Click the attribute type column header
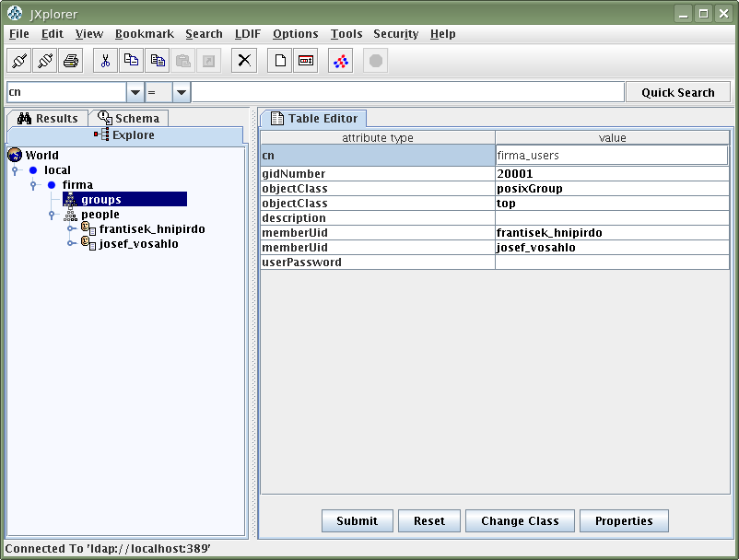This screenshot has height=560, width=739. coord(378,137)
